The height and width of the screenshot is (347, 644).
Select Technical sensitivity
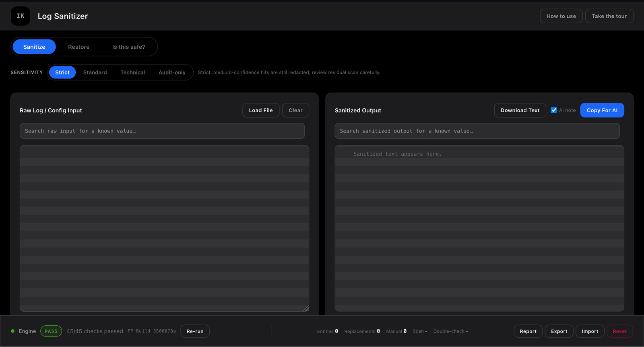(x=133, y=72)
